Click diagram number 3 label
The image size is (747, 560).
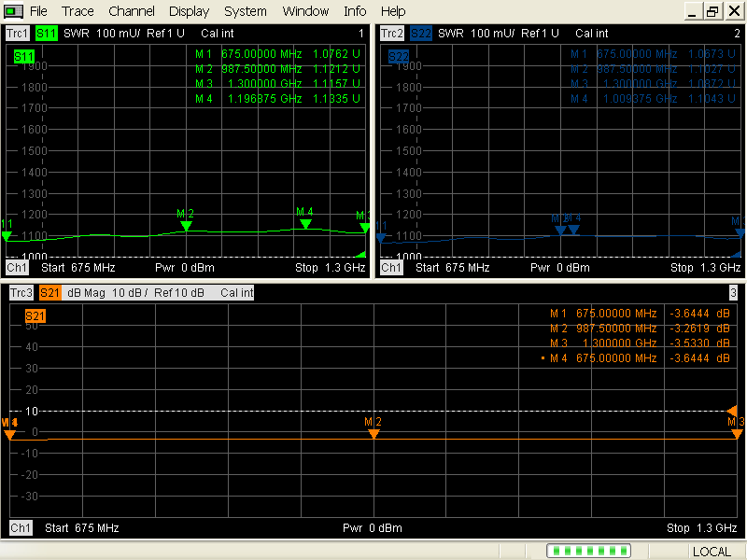click(x=733, y=293)
